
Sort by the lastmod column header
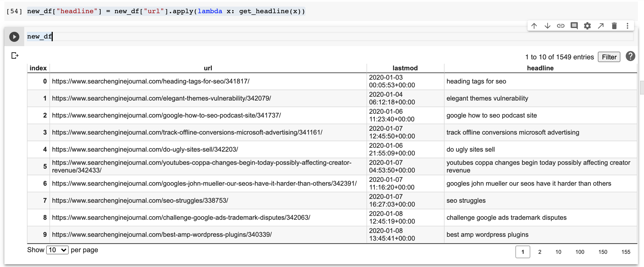pyautogui.click(x=405, y=68)
